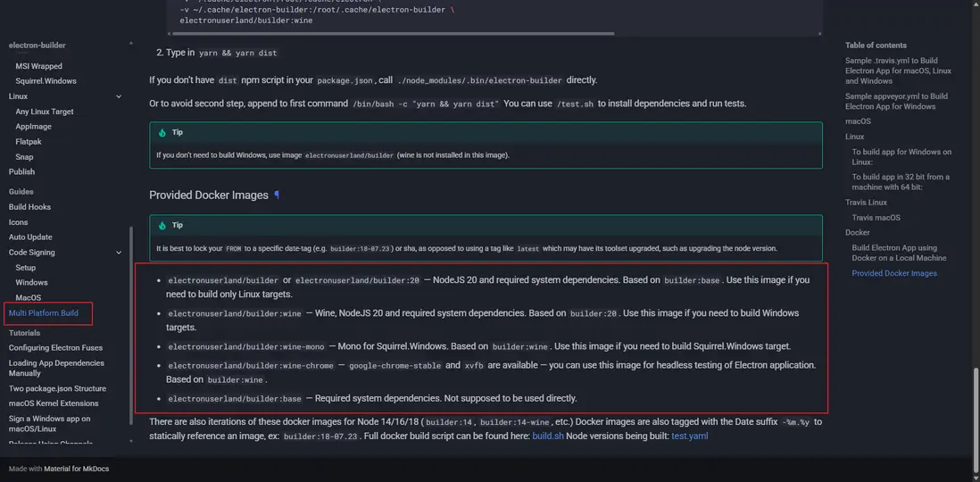Screen dimensions: 980x482
Task: Go to Flatpak in the sidebar
Action: pos(29,142)
